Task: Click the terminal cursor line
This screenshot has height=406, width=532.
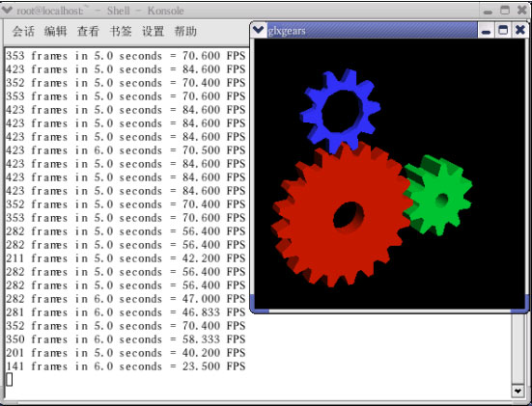Action: pyautogui.click(x=126, y=380)
